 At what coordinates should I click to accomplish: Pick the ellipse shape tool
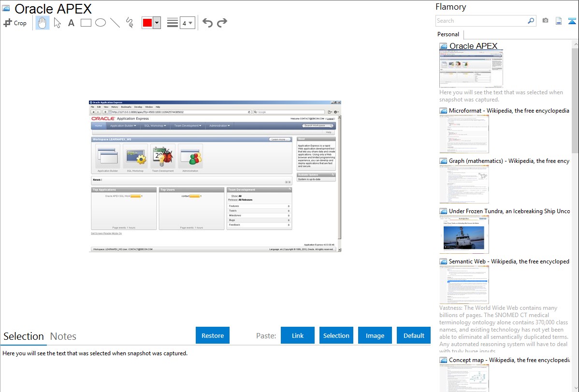coord(101,23)
